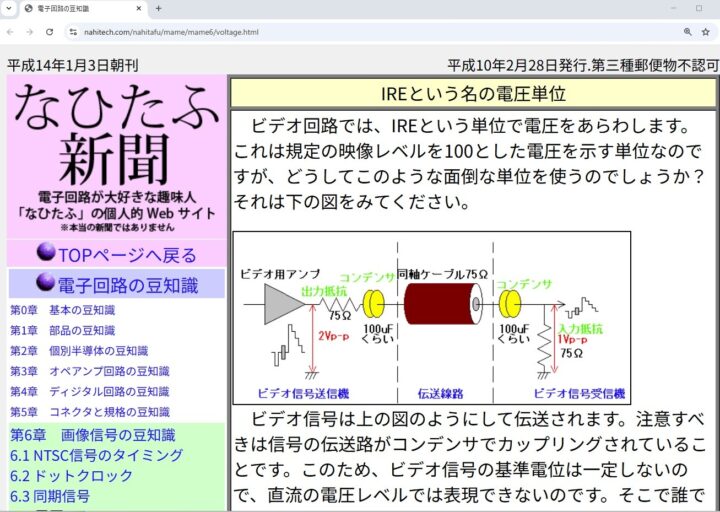This screenshot has height=512, width=720.
Task: Click the video signal circuit diagram
Action: [431, 317]
